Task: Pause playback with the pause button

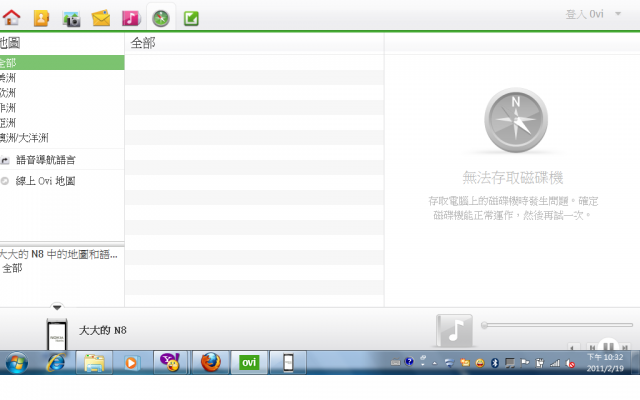Action: point(609,346)
